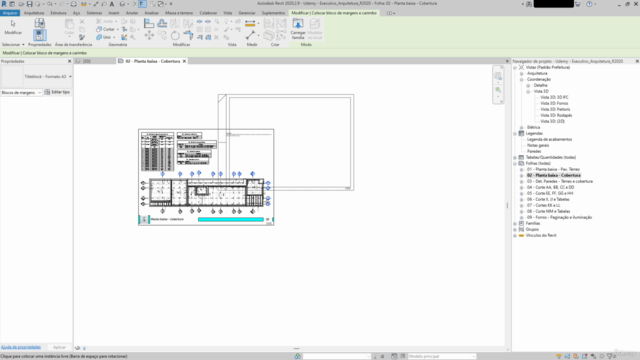Click the Aligned dimension icon in Medir panel

click(250, 23)
